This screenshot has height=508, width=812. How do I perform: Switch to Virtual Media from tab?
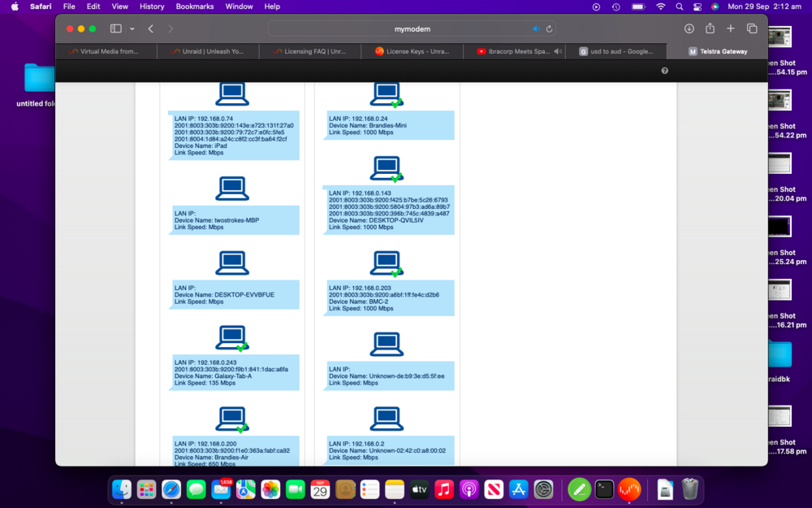[x=106, y=51]
